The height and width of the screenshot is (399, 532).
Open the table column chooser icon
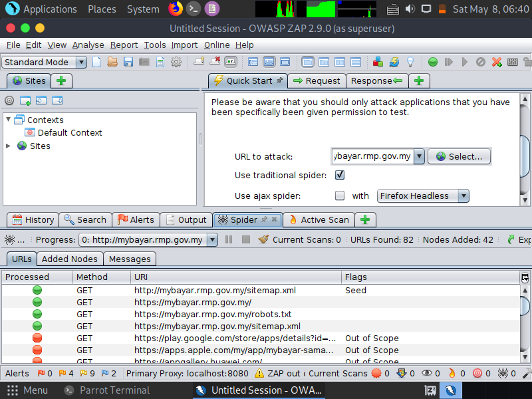tap(525, 277)
